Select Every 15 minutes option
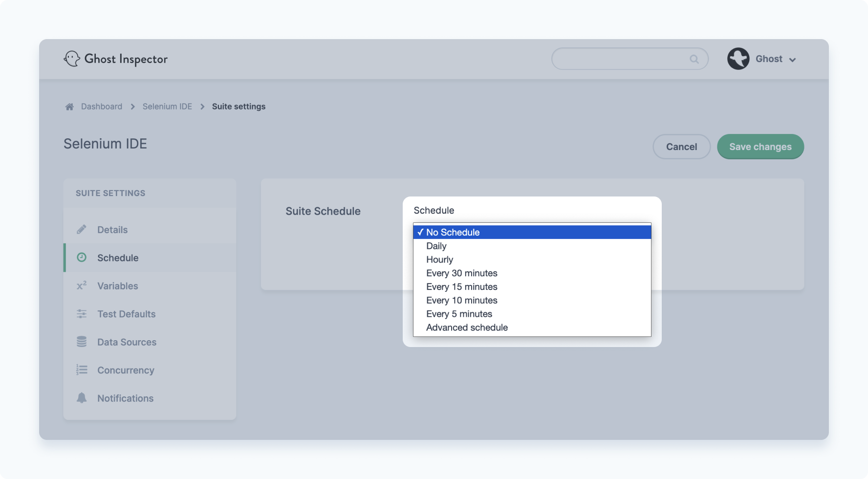Screen dimensions: 868x479 tap(532, 287)
